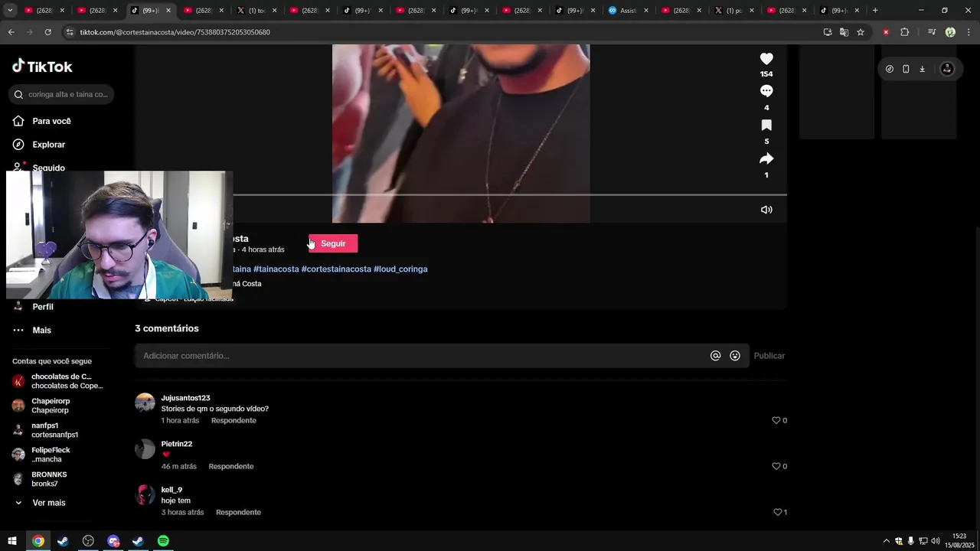Open Get Coins TikTok icon in top pill
This screenshot has height=551, width=980.
click(x=890, y=69)
